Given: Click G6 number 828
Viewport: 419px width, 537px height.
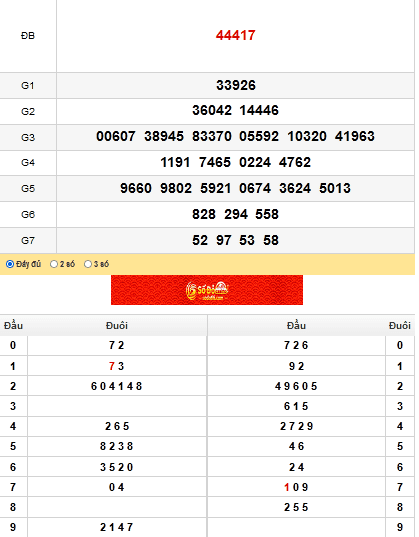Looking at the screenshot, I should [204, 214].
